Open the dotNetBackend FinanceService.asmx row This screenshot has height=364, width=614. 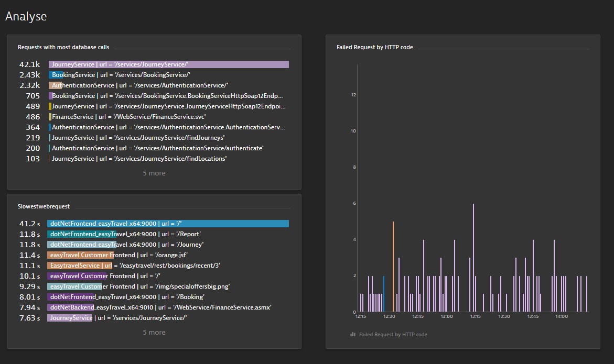pos(154,307)
